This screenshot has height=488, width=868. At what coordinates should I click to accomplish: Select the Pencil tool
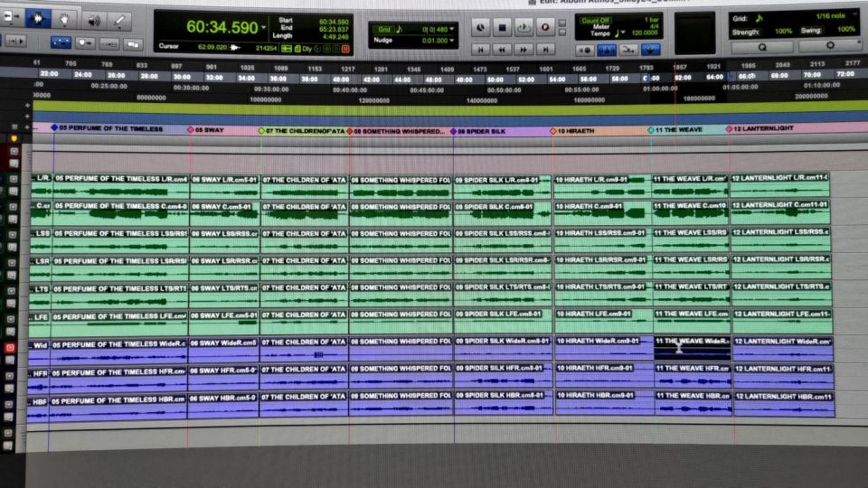[119, 19]
